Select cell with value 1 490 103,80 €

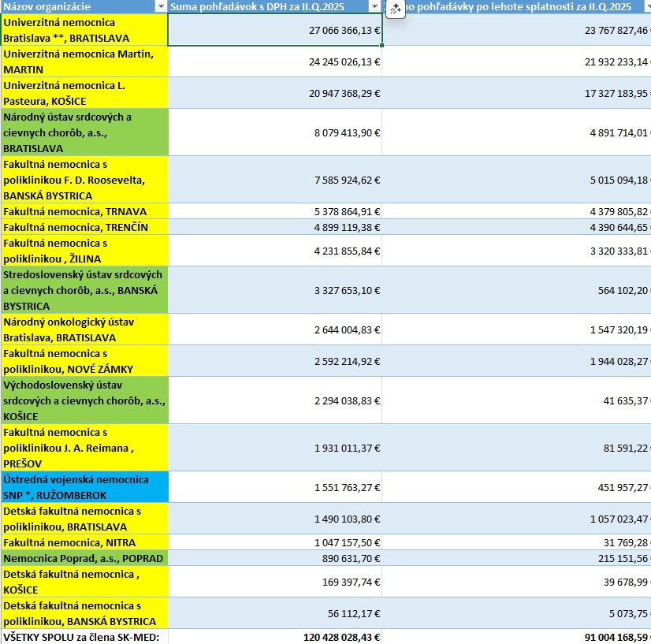click(275, 519)
